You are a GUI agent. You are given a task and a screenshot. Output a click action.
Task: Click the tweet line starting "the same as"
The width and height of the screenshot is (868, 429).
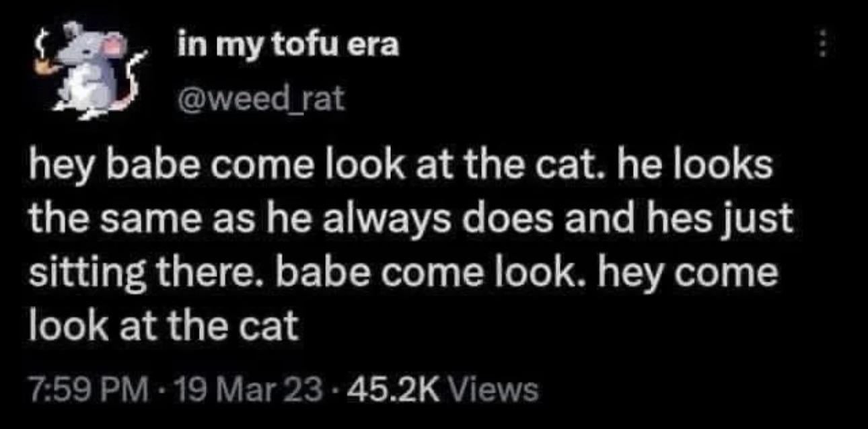[x=410, y=221]
